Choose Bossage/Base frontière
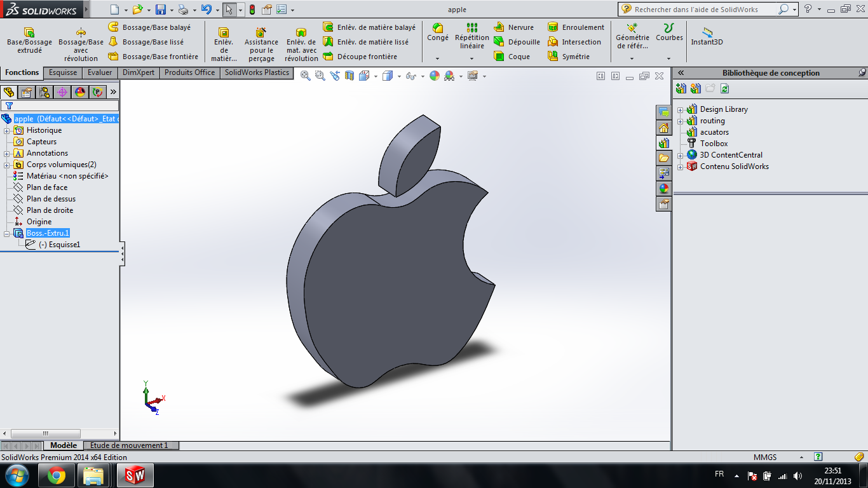The height and width of the screenshot is (488, 868). pyautogui.click(x=153, y=57)
